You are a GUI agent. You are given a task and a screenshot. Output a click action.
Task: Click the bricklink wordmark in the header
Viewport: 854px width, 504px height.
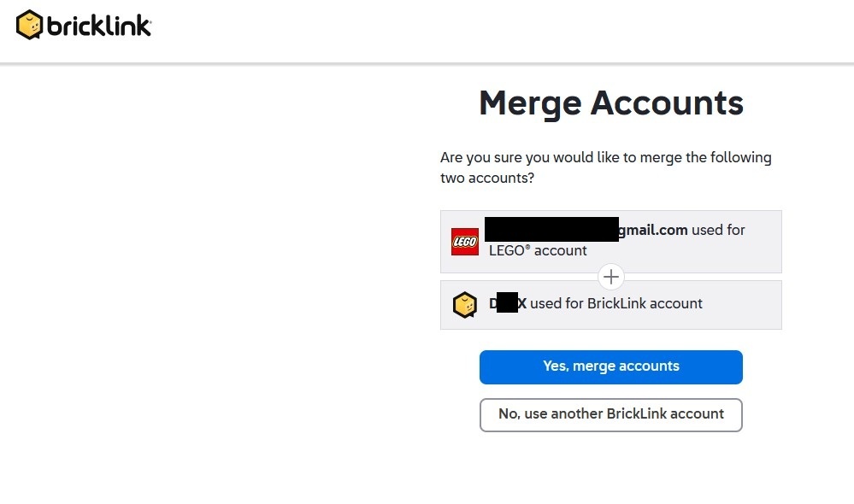tap(99, 26)
